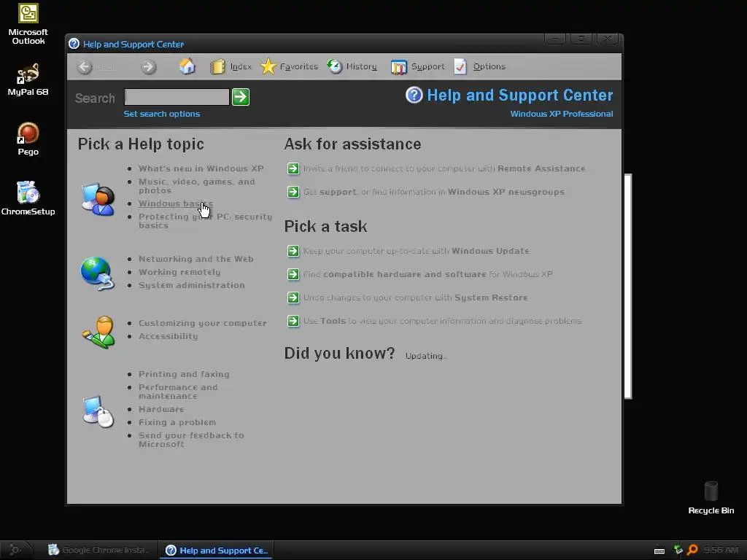Image resolution: width=747 pixels, height=560 pixels.
Task: Open Windows XP newsgroups support link
Action: (x=434, y=192)
